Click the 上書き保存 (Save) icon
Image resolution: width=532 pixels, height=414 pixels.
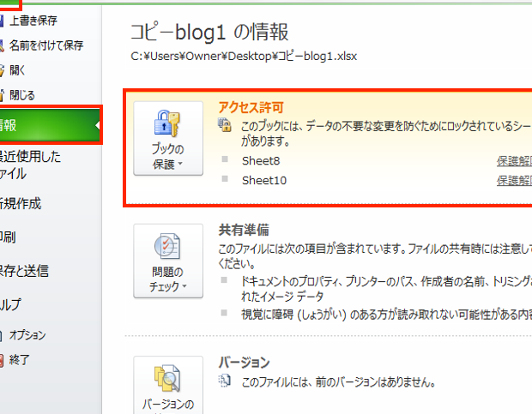click(3, 20)
